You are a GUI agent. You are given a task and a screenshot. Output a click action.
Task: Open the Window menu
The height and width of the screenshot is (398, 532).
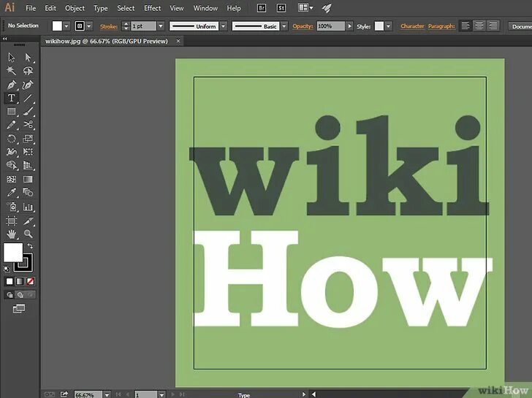click(205, 8)
